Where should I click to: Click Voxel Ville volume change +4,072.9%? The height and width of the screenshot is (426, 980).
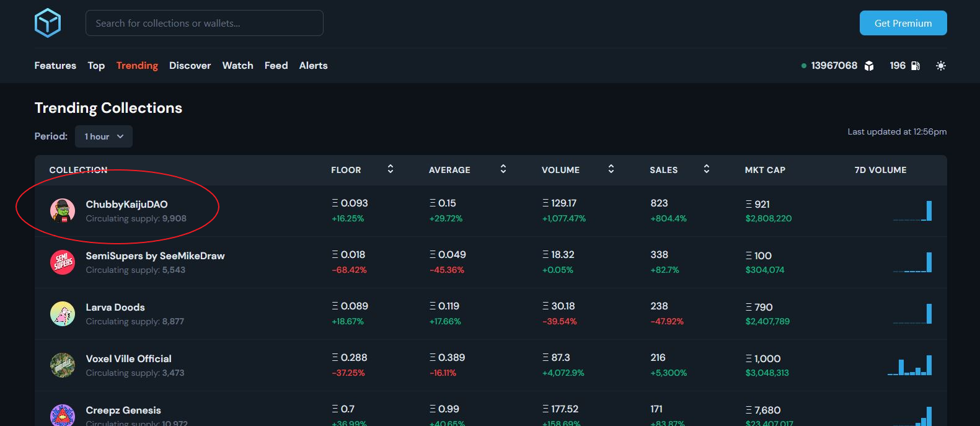pyautogui.click(x=563, y=373)
